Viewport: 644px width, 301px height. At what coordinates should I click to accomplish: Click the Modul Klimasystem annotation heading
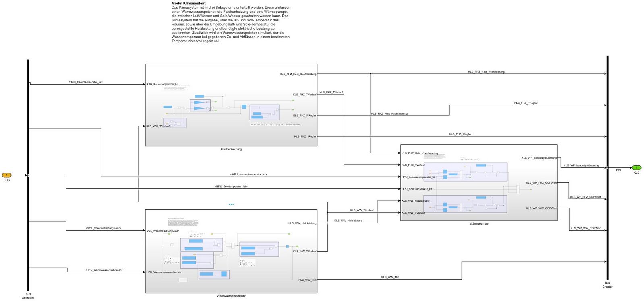(x=189, y=4)
